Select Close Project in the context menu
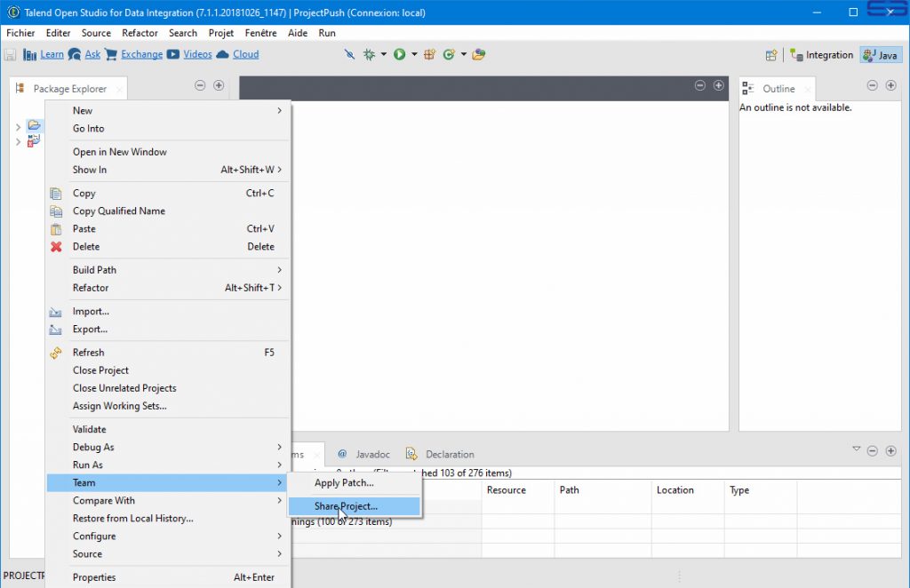Image resolution: width=910 pixels, height=588 pixels. tap(168, 370)
